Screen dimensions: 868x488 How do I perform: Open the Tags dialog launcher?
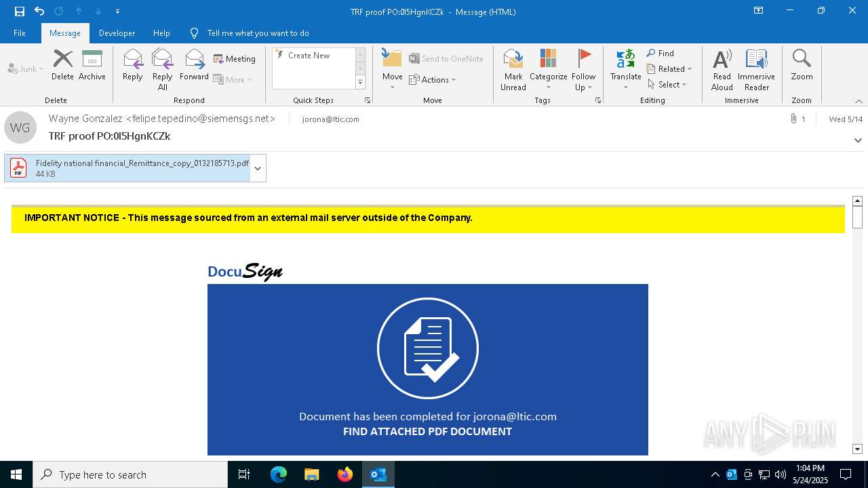click(598, 100)
